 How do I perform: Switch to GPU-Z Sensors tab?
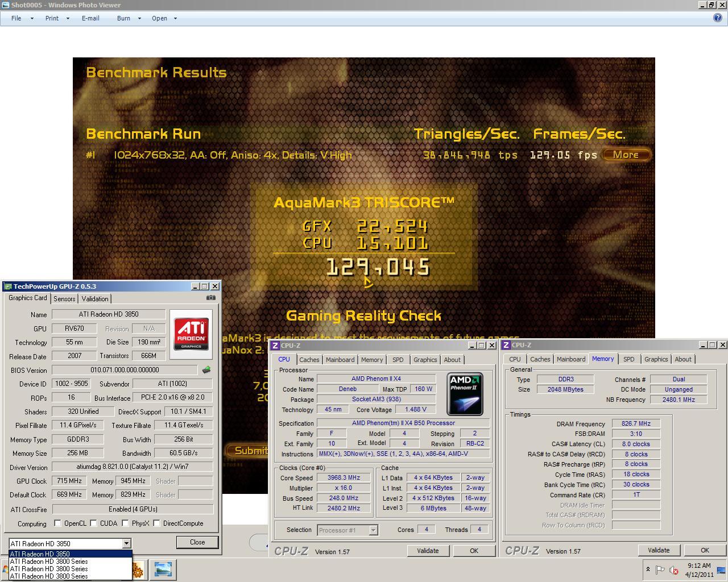click(64, 299)
